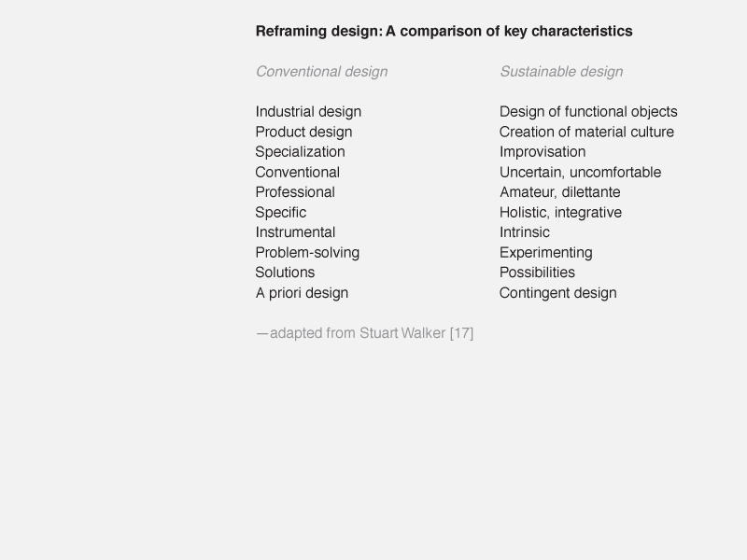The height and width of the screenshot is (560, 747).
Task: Click the title 'Reframing design' heading
Action: click(444, 32)
